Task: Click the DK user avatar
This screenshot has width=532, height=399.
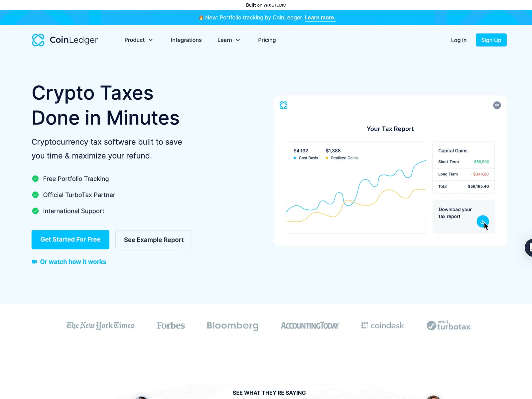Action: [x=497, y=105]
